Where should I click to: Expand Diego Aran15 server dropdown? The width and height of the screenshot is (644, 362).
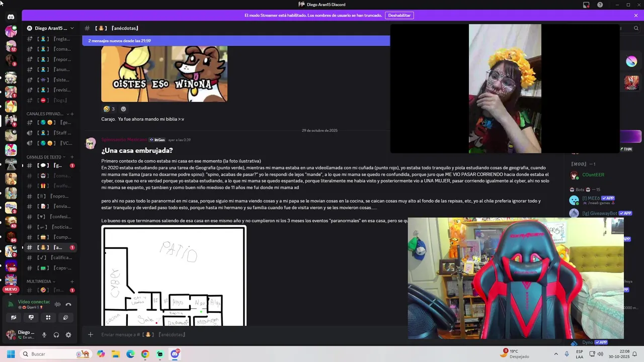[x=50, y=28]
